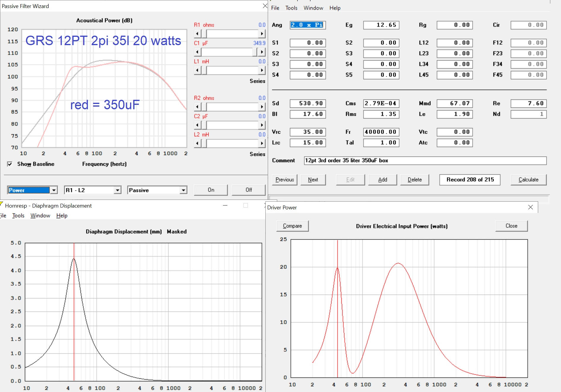Viewport: 561px width, 392px height.
Task: Click the L1 mH slider right arrow
Action: 262,70
